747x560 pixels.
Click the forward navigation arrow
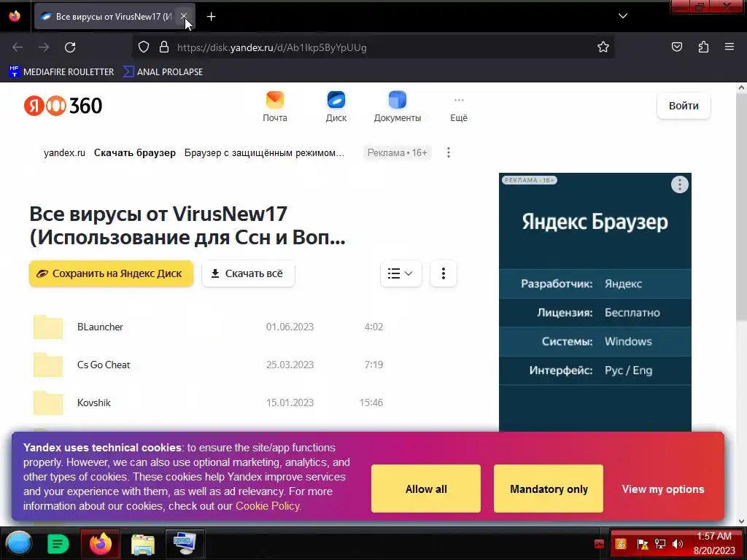coord(44,47)
